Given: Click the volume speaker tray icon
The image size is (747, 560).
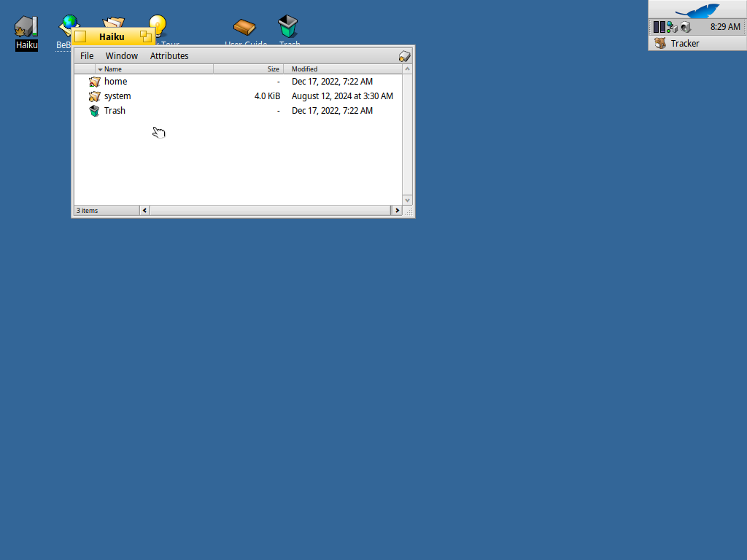Looking at the screenshot, I should (685, 27).
